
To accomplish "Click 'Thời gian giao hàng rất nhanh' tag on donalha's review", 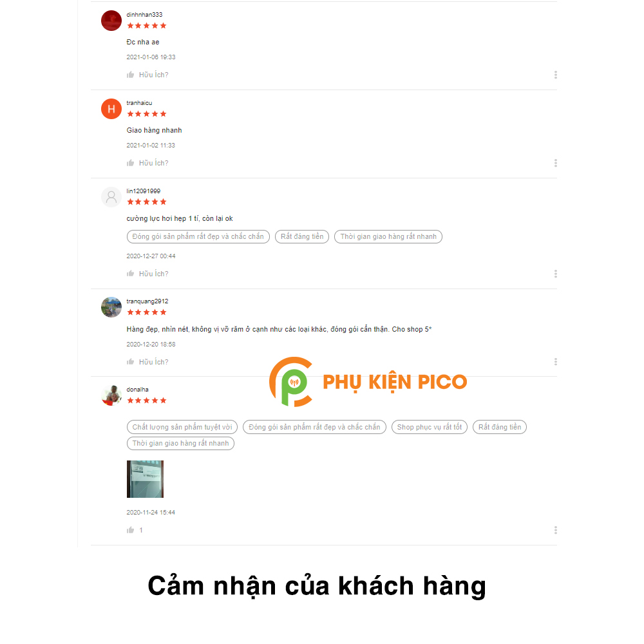I will 180,443.
